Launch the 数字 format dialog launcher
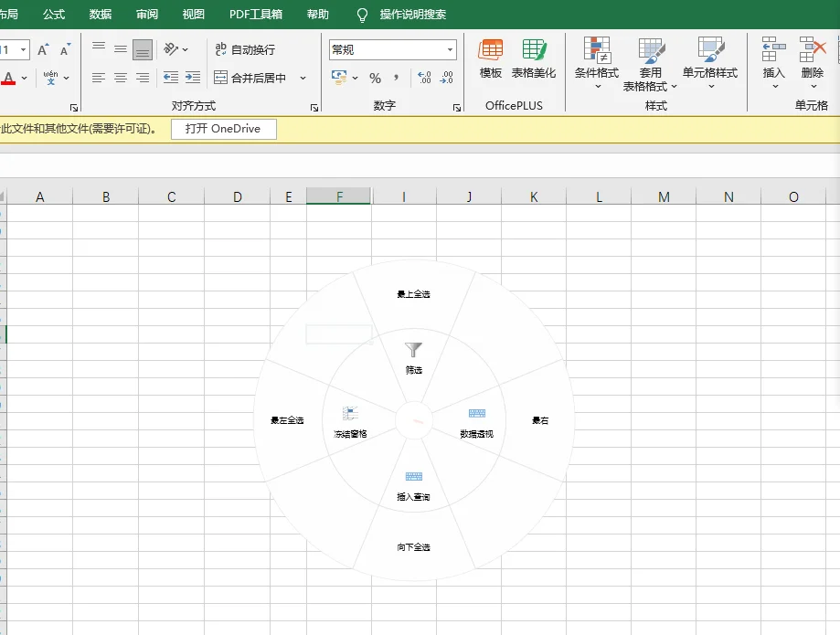This screenshot has height=635, width=840. coord(457,108)
